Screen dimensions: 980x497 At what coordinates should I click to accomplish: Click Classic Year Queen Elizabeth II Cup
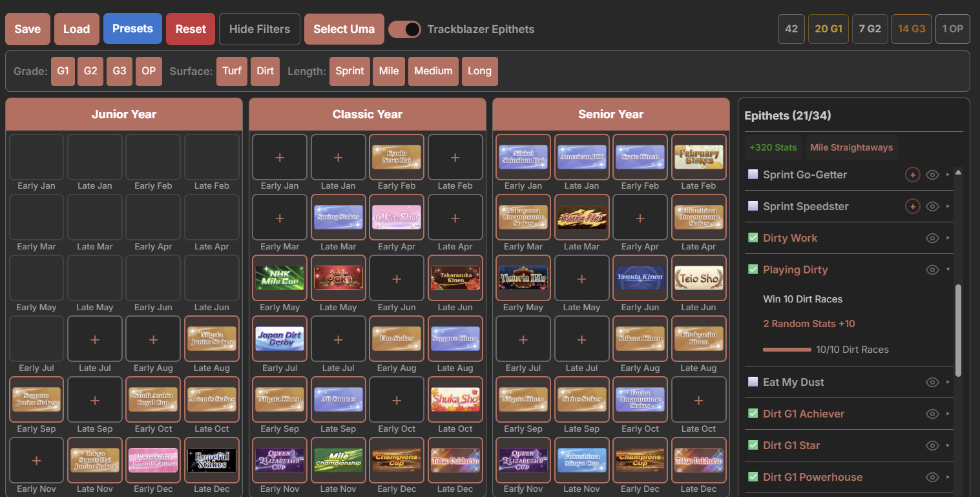(280, 460)
